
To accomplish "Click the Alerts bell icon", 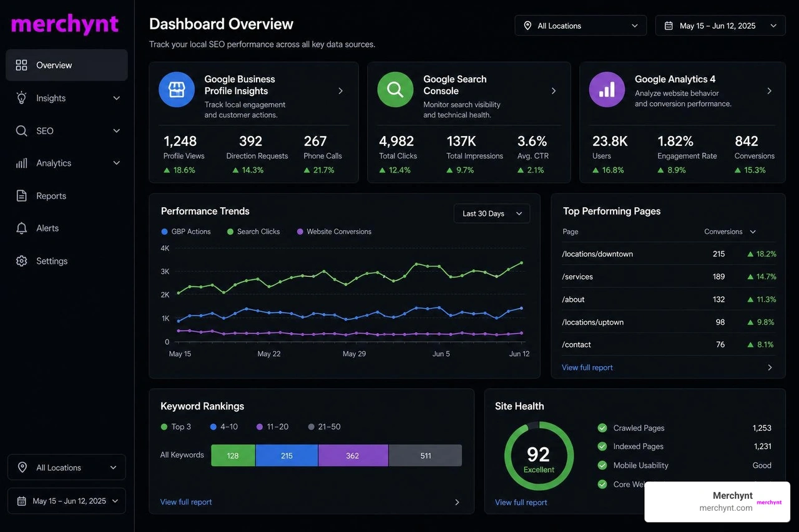I will [21, 228].
